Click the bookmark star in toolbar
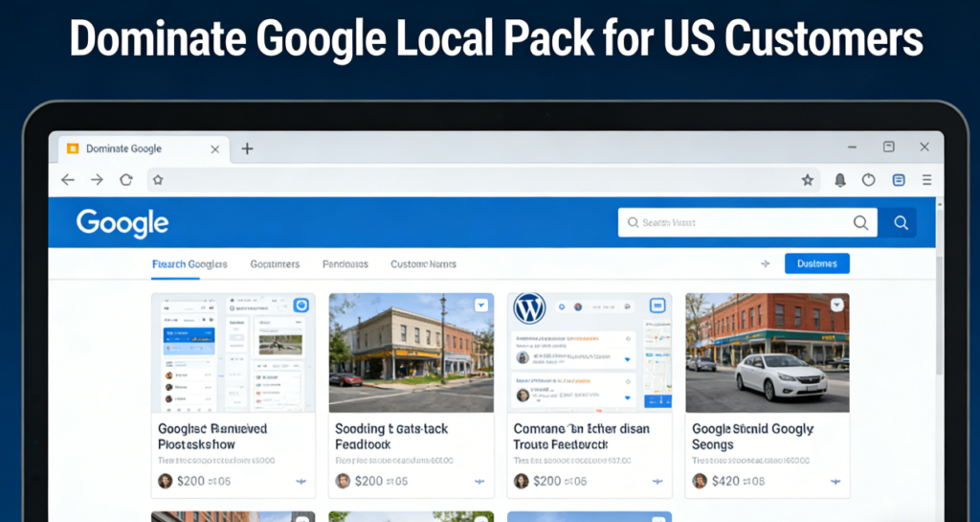This screenshot has height=522, width=980. pos(807,180)
